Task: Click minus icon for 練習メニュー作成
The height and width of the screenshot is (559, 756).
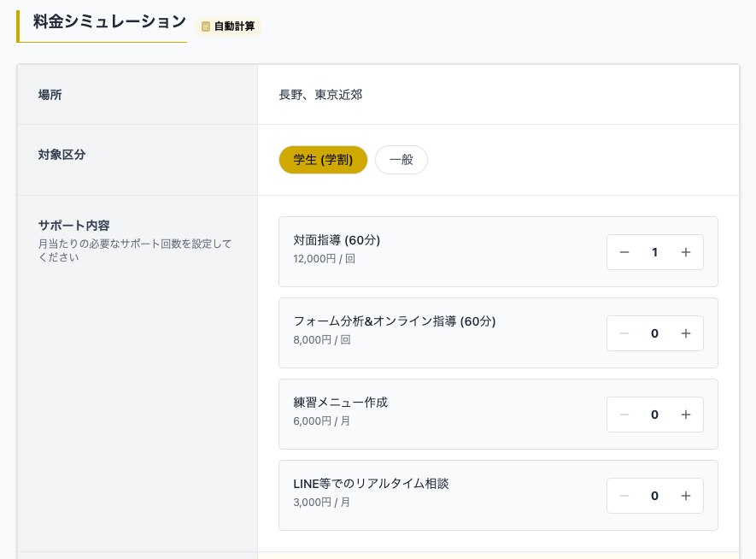Action: [x=624, y=415]
